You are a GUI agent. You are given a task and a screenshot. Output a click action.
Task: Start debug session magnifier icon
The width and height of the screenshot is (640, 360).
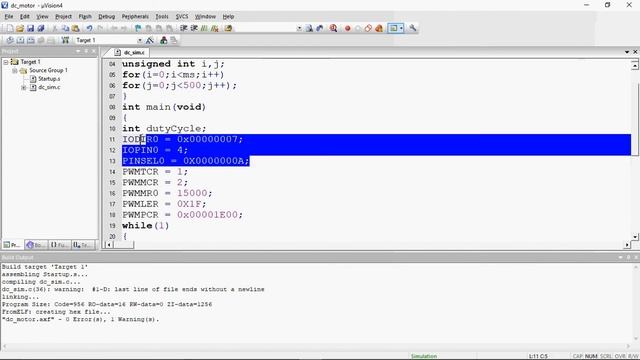[333, 28]
